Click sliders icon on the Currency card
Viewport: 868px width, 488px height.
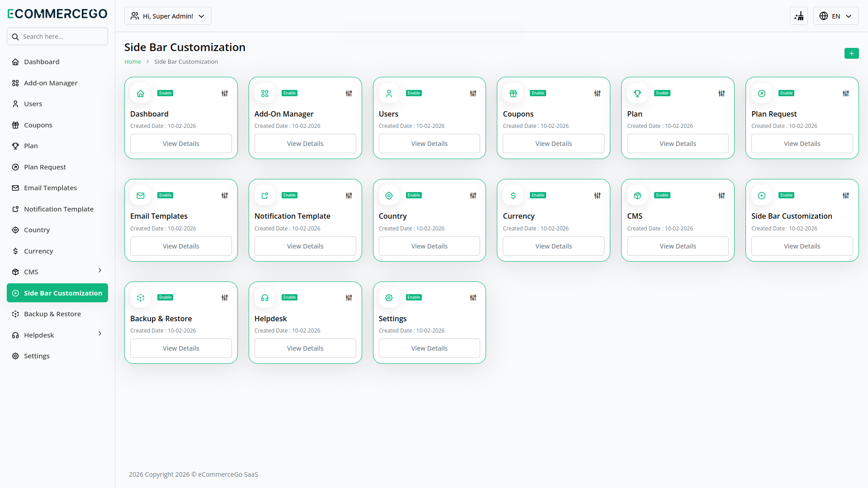[x=597, y=196]
